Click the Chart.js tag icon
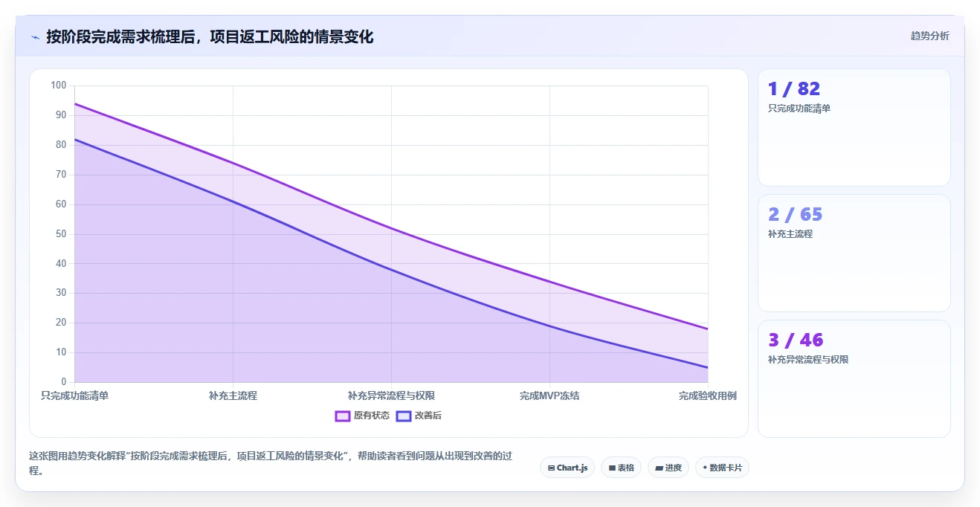 click(x=551, y=468)
